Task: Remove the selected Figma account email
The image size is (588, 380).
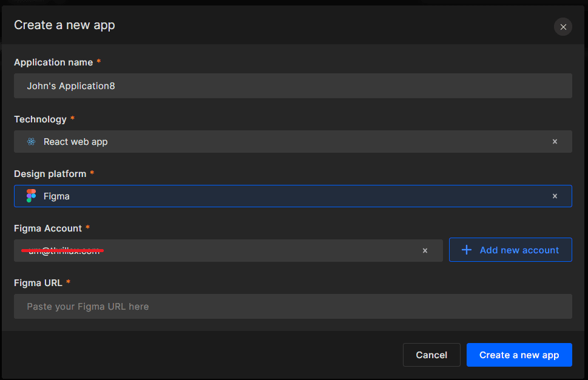Action: pyautogui.click(x=425, y=251)
